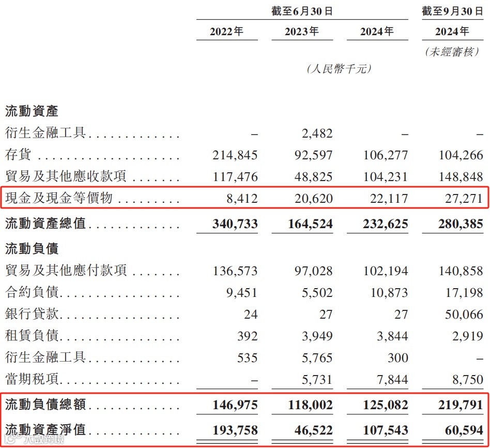Click the receivables value 117,476
The image size is (490, 448).
point(235,177)
